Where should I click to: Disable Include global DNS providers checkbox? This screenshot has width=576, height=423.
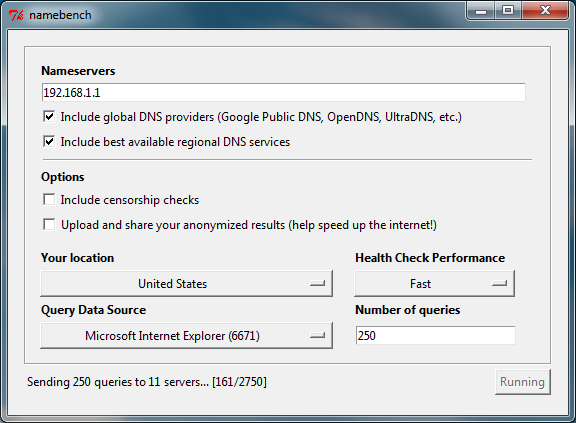[49, 116]
